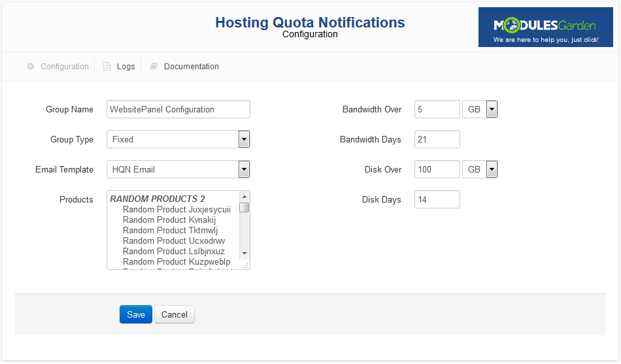The image size is (621, 364).
Task: Select Random Product Tktmwlj in Products
Action: (171, 230)
